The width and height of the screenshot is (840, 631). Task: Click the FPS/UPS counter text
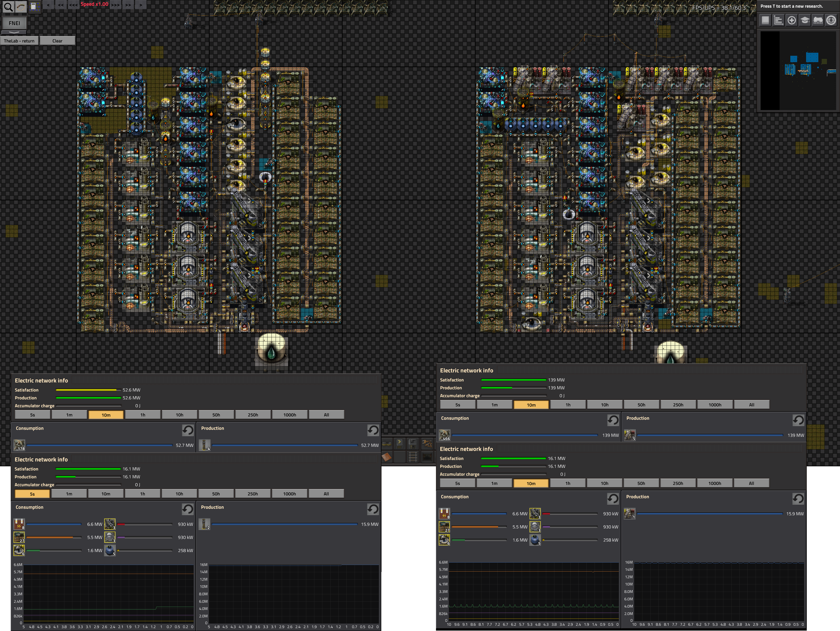pos(719,8)
